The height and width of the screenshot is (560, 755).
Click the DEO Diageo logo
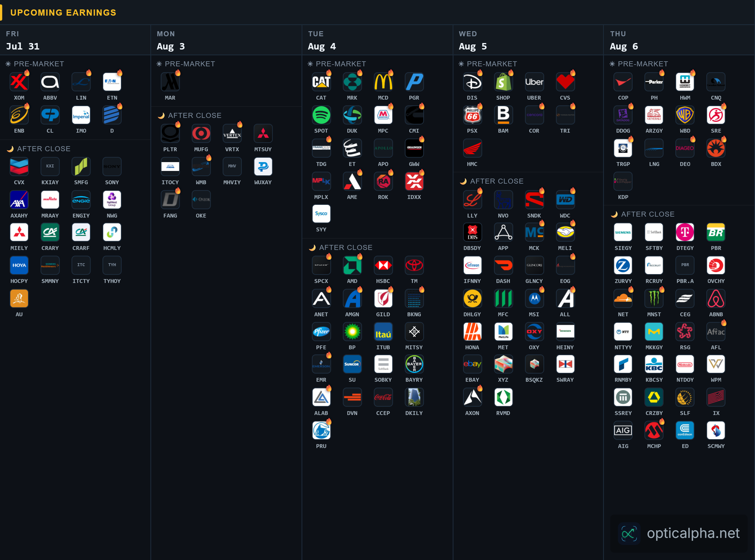pyautogui.click(x=685, y=148)
